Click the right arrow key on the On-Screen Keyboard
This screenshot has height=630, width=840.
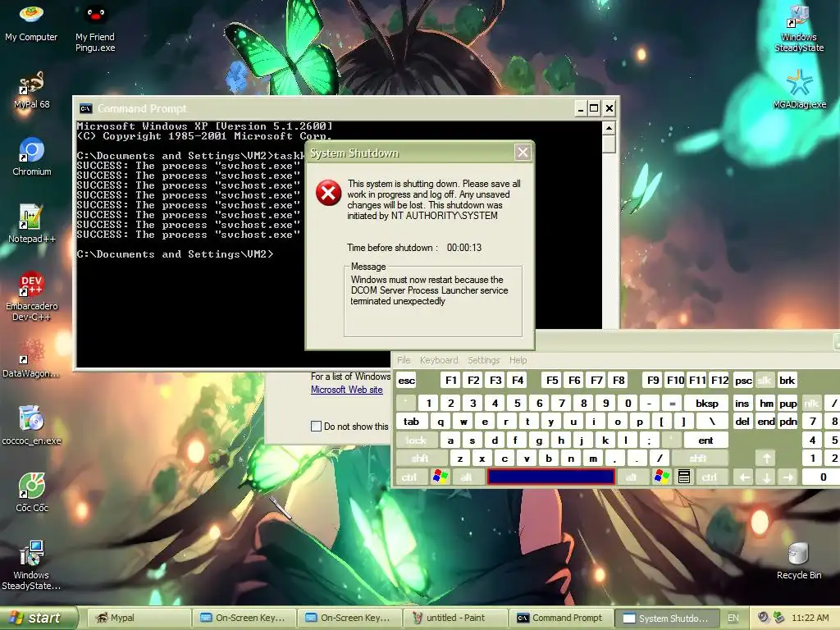[788, 477]
